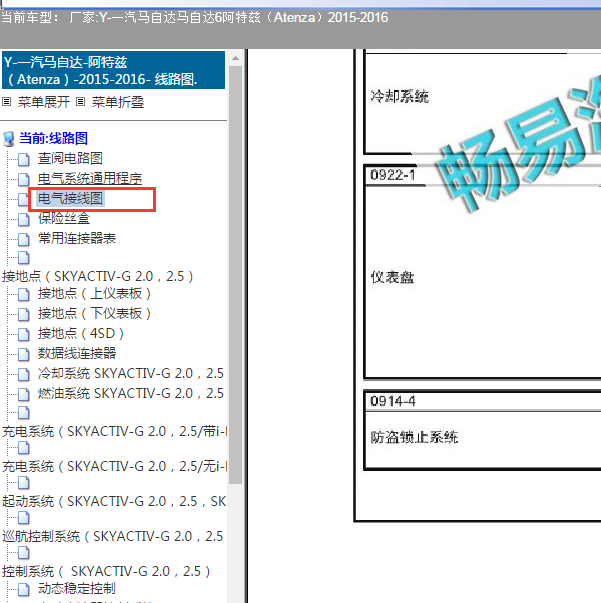Image resolution: width=601 pixels, height=603 pixels.
Task: Open 数据线连接器 page
Action: (77, 353)
